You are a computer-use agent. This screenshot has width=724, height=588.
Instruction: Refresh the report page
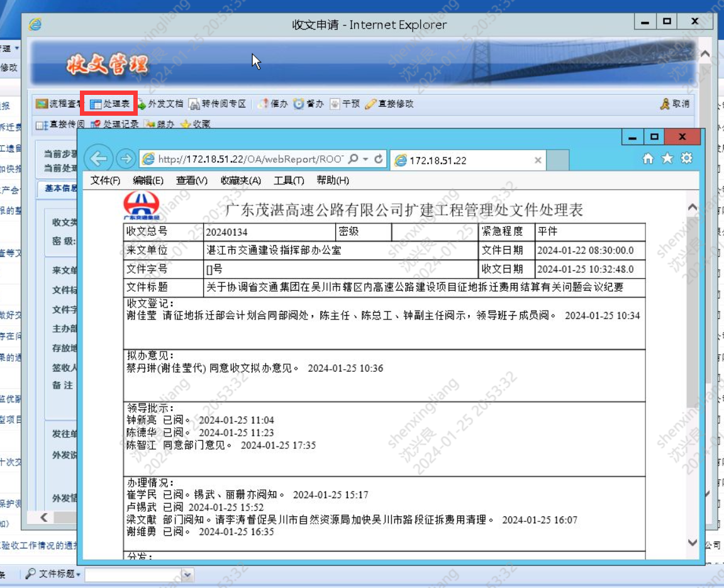click(379, 158)
